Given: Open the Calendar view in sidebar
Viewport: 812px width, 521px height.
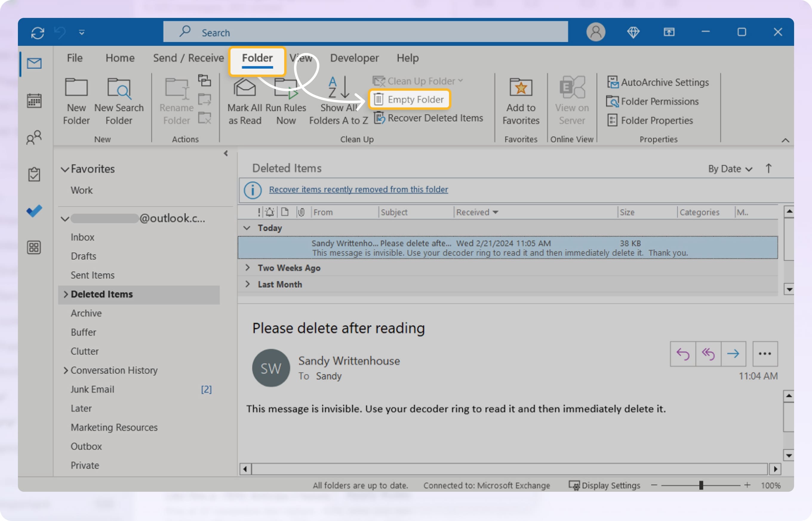Looking at the screenshot, I should 34,101.
